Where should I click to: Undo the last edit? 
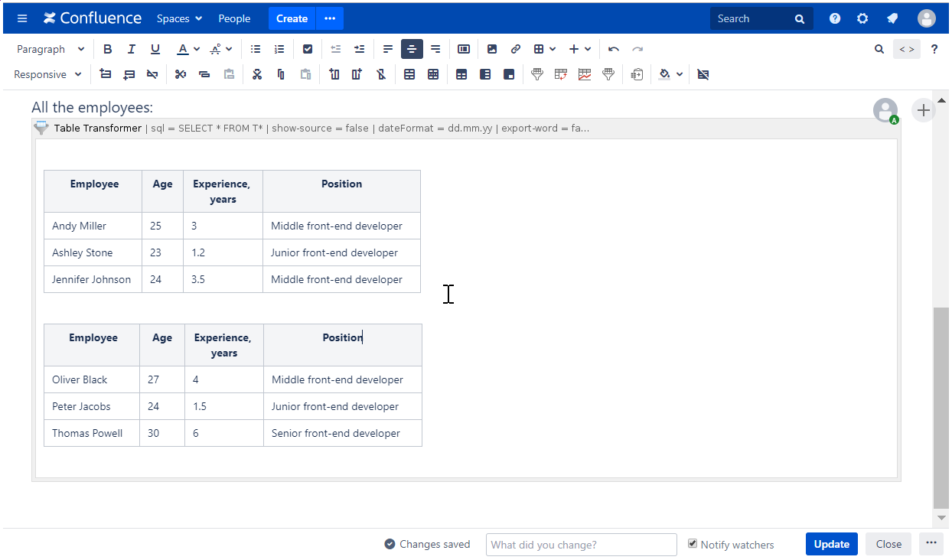pos(614,49)
